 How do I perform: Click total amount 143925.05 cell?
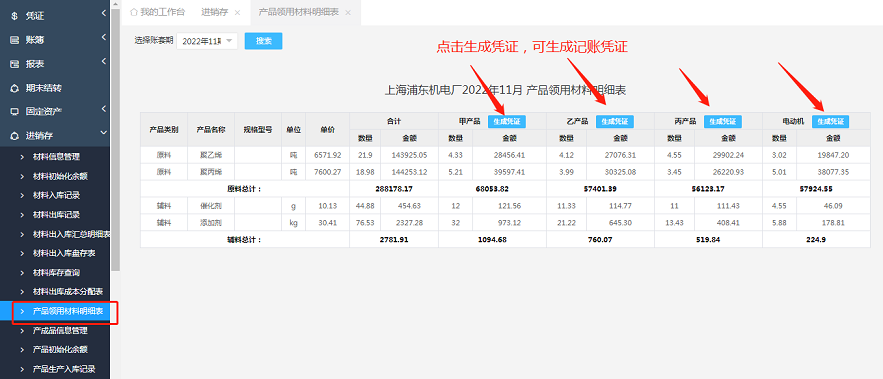[409, 155]
